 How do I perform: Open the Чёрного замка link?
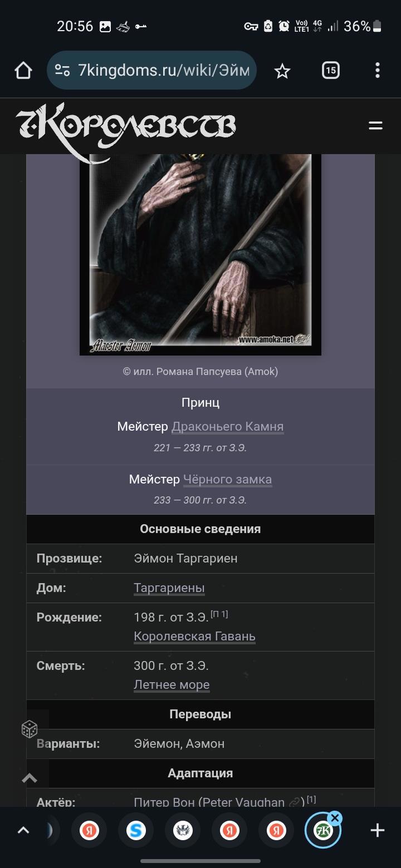[227, 479]
